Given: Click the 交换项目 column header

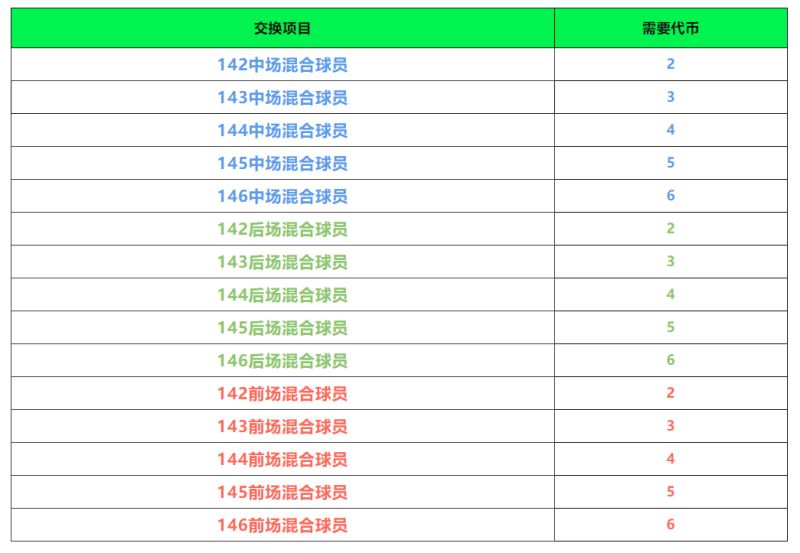Looking at the screenshot, I should pyautogui.click(x=283, y=28).
